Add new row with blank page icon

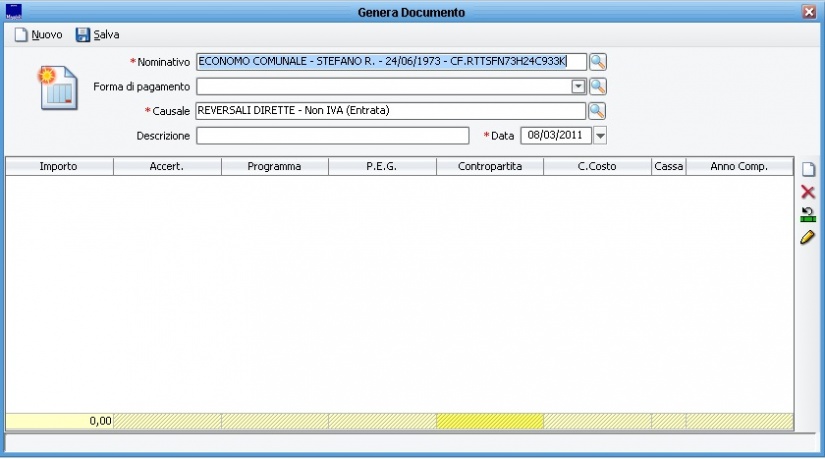(x=808, y=171)
